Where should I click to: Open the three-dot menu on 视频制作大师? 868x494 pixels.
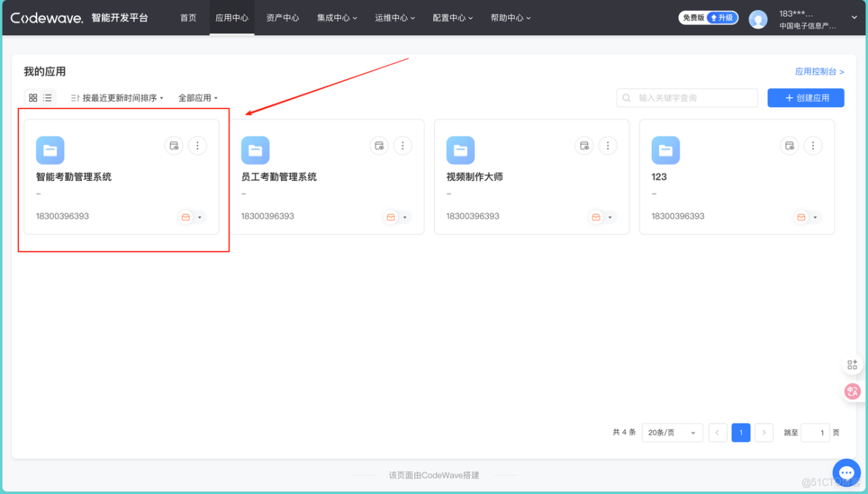click(608, 146)
